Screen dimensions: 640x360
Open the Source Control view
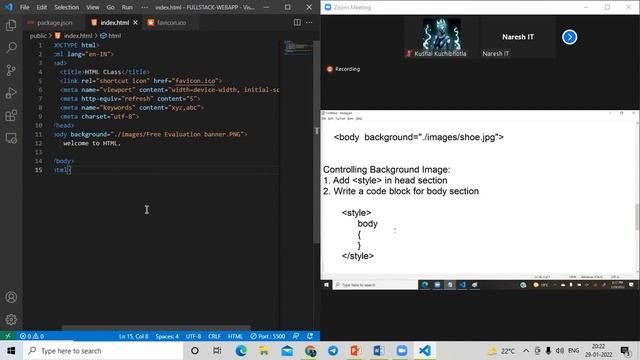(x=11, y=70)
